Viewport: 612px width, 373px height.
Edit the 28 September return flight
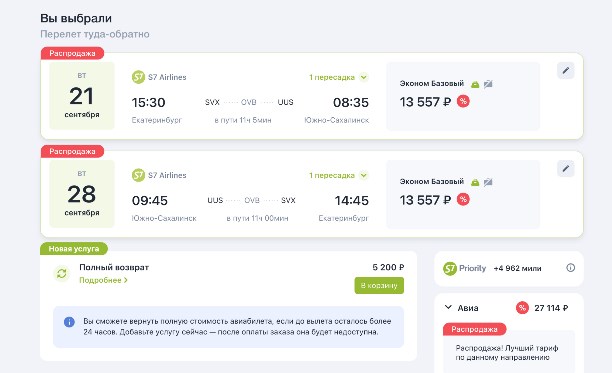(x=566, y=169)
